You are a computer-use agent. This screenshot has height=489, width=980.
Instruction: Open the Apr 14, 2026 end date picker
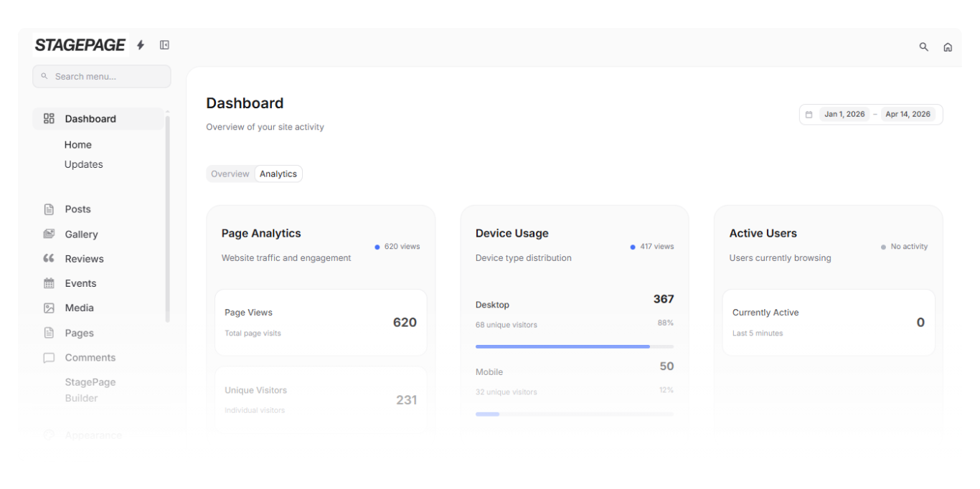908,114
